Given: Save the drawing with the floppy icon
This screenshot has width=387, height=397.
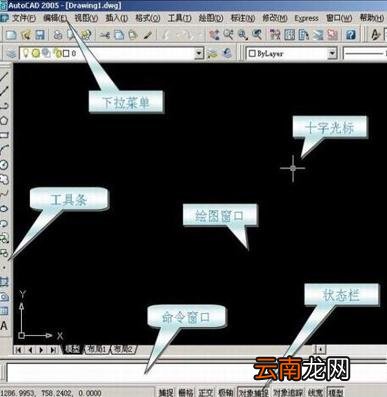Looking at the screenshot, I should click(40, 35).
